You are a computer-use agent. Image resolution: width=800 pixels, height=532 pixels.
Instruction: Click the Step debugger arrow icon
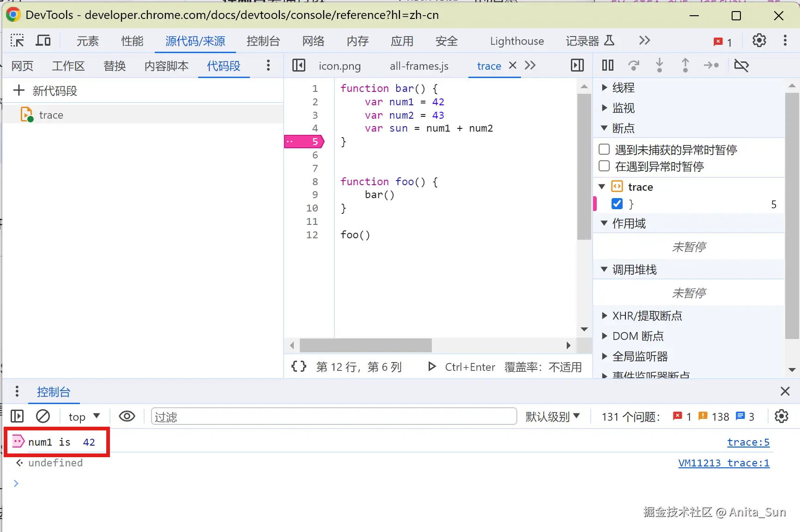point(711,66)
